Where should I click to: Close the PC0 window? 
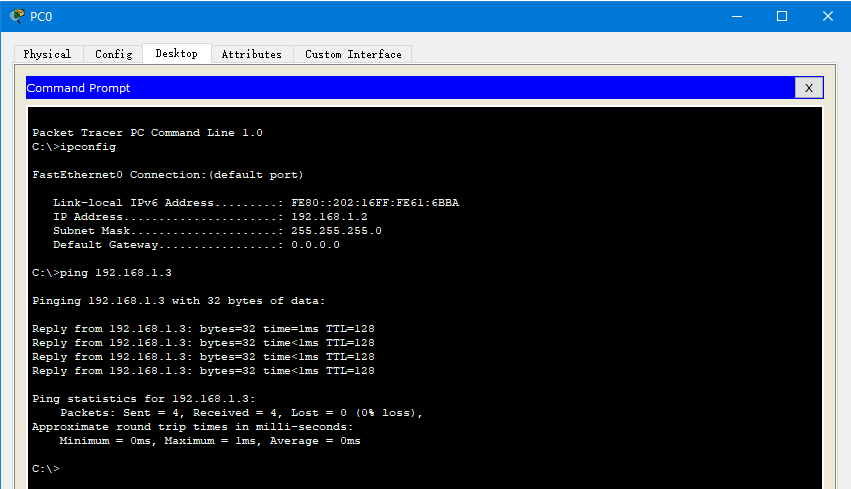click(x=828, y=16)
